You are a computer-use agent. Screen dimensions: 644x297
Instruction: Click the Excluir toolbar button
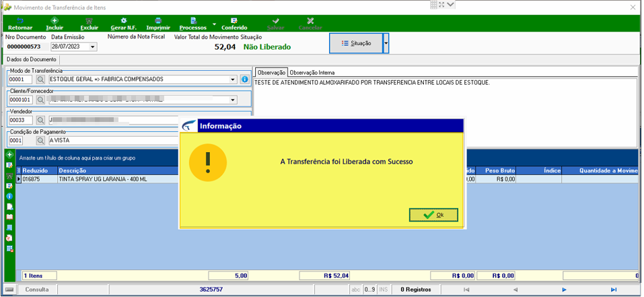click(x=89, y=24)
